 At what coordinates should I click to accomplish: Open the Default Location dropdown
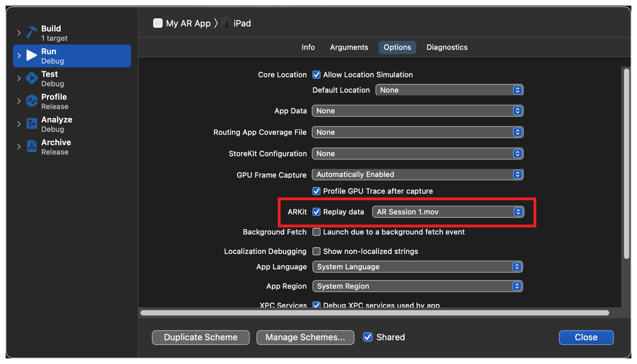449,90
